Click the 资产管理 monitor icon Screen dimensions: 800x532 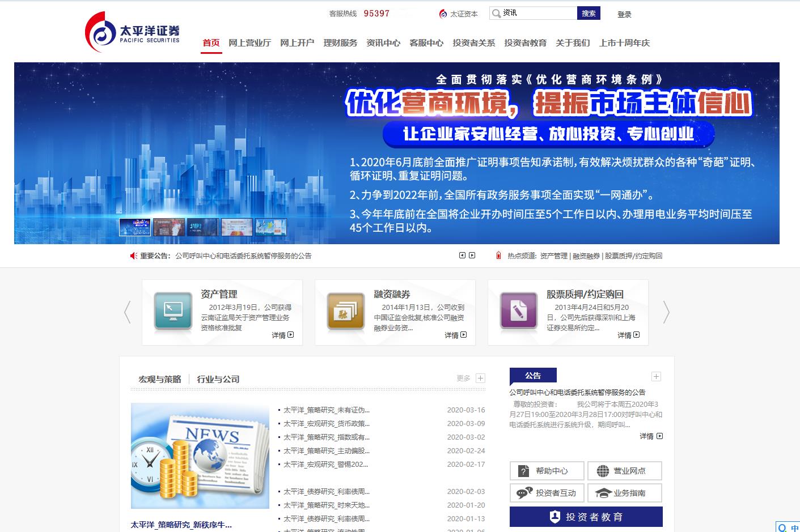click(x=173, y=311)
